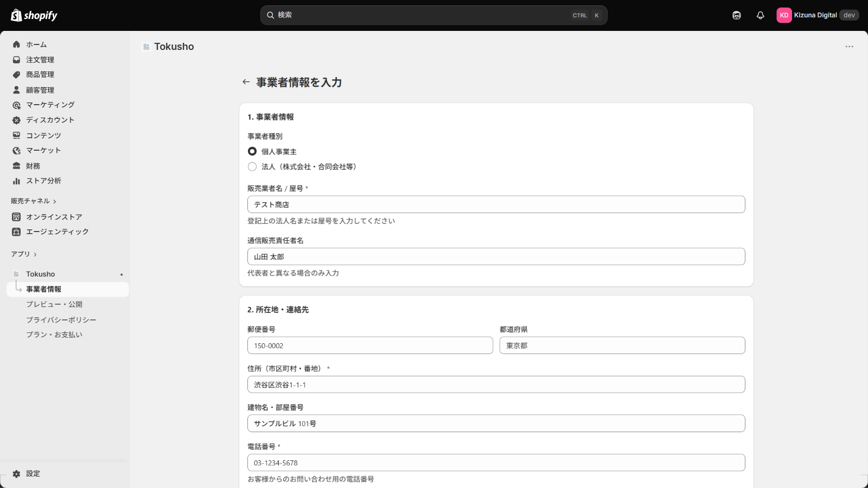The width and height of the screenshot is (868, 488).
Task: Click the Tokusho app icon in sidebar
Action: [x=16, y=274]
